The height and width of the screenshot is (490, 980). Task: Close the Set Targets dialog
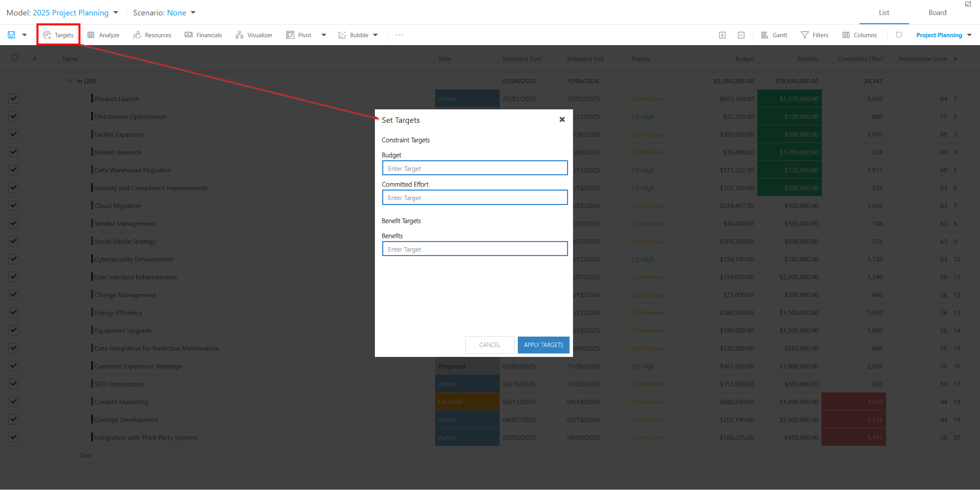coord(562,120)
